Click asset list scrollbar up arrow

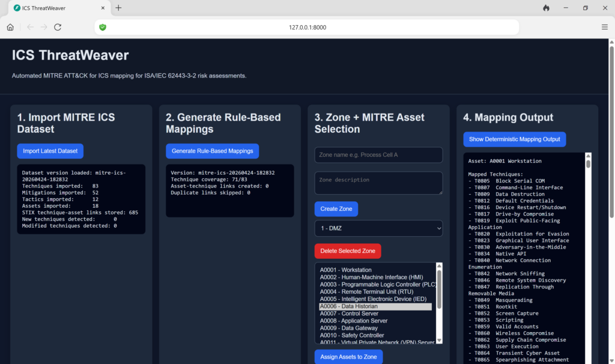tap(439, 266)
